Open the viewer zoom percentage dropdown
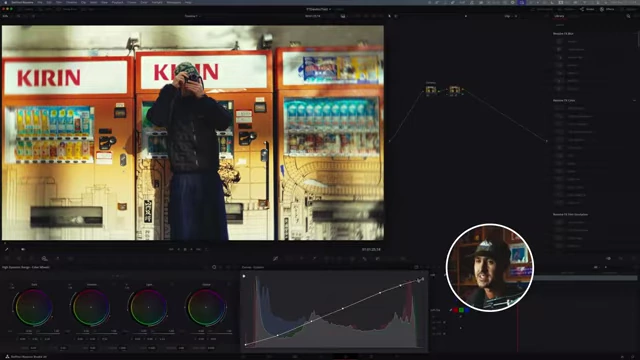The image size is (640, 360). (x=8, y=16)
